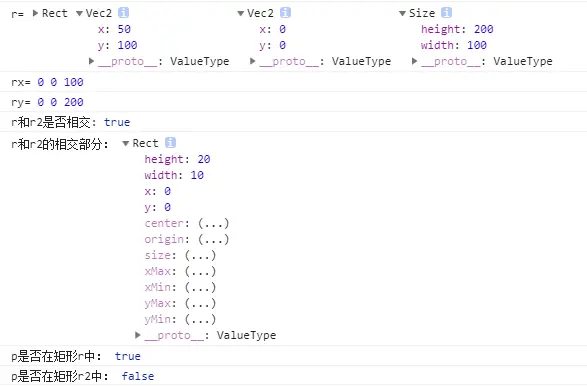Click the 'ry=' log label
587x387 pixels.
click(21, 103)
